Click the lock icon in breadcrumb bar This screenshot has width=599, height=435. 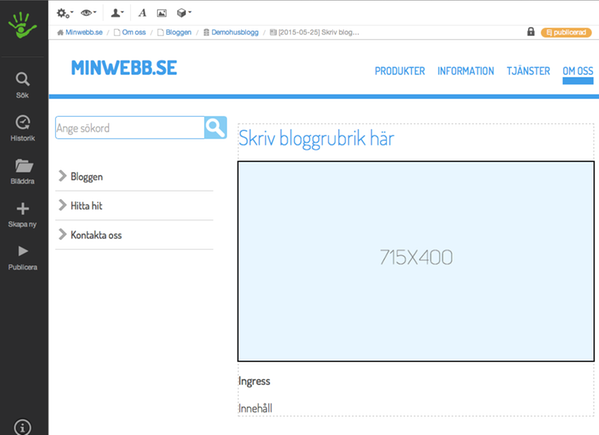[531, 32]
